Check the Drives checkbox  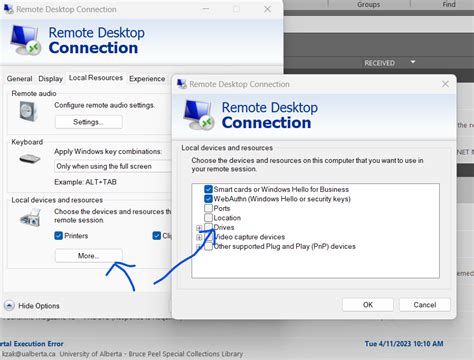pos(208,227)
